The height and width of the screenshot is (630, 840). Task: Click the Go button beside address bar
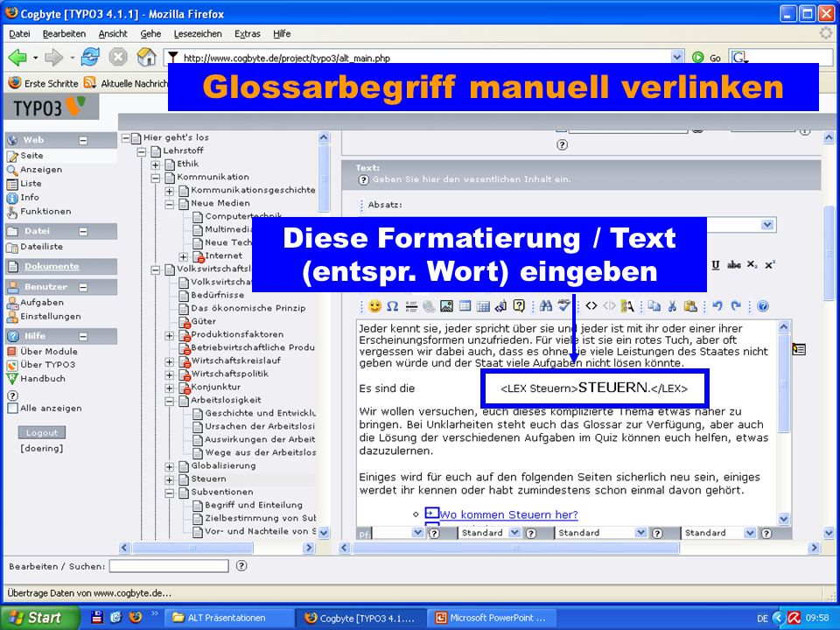[x=707, y=58]
